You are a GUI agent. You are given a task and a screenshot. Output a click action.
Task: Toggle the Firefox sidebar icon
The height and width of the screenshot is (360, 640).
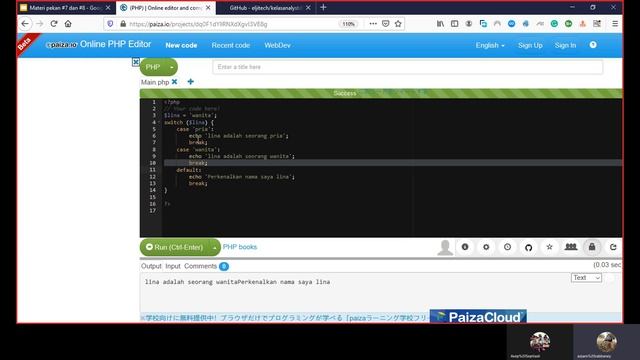pos(454,24)
